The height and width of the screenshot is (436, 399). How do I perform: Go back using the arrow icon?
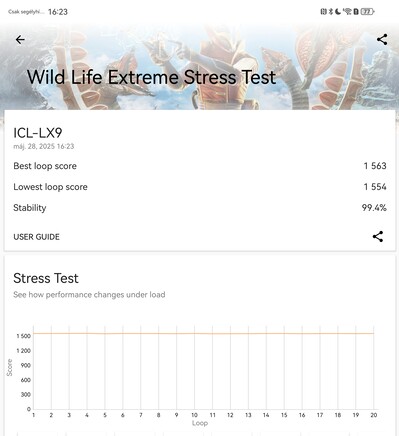point(20,40)
